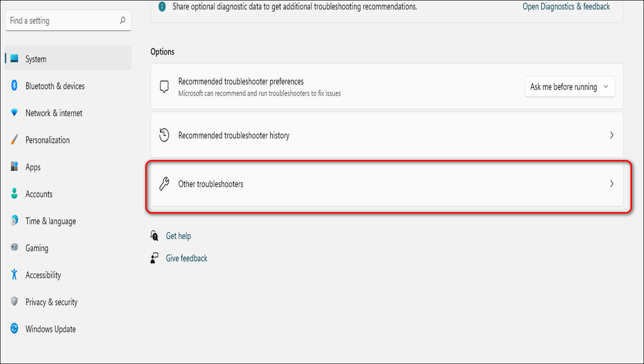Open the Ask me before running dropdown
644x364 pixels.
point(569,87)
